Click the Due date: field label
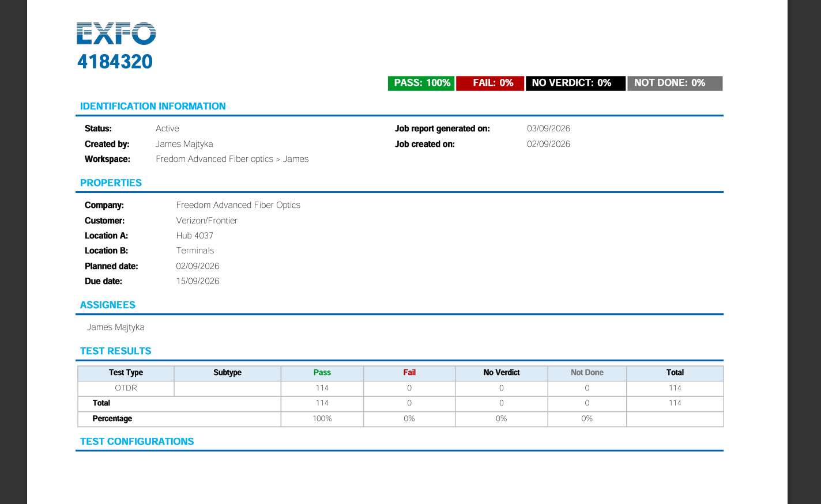The width and height of the screenshot is (821, 504). [103, 281]
